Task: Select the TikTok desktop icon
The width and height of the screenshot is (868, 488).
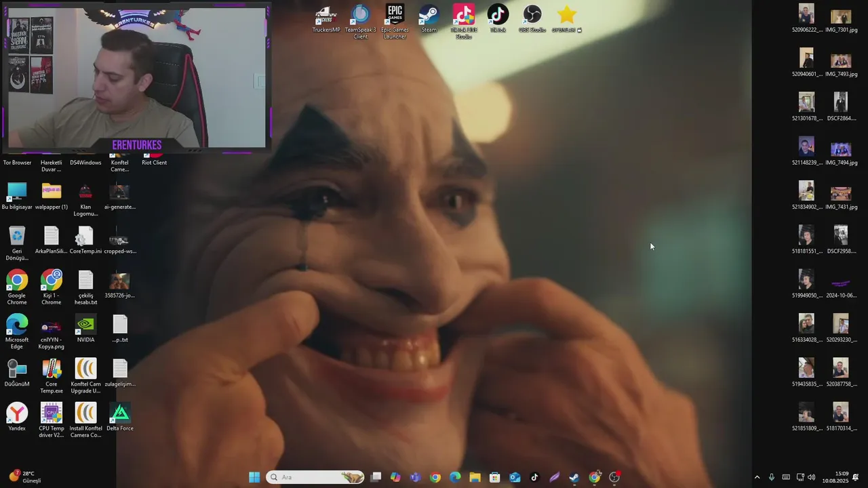Action: tap(498, 19)
